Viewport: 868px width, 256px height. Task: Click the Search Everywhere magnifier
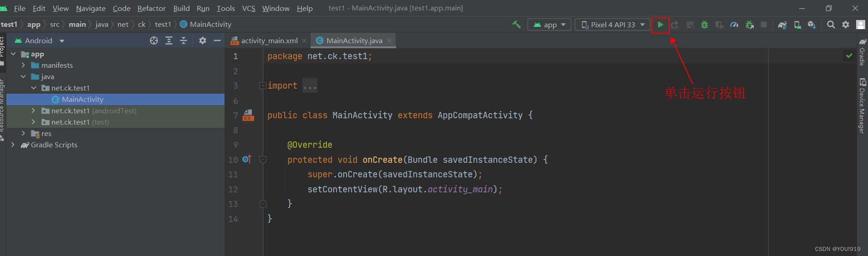[x=831, y=25]
